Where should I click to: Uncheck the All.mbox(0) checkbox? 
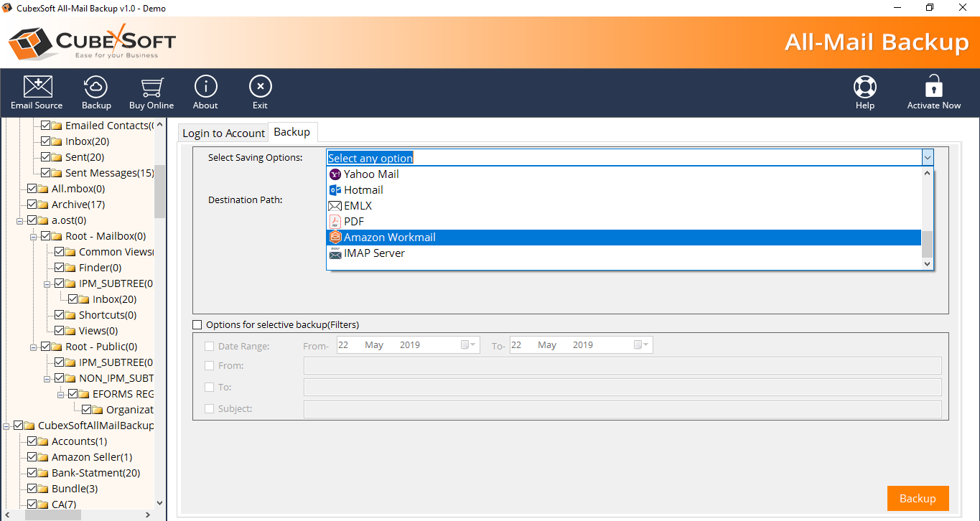tap(32, 189)
